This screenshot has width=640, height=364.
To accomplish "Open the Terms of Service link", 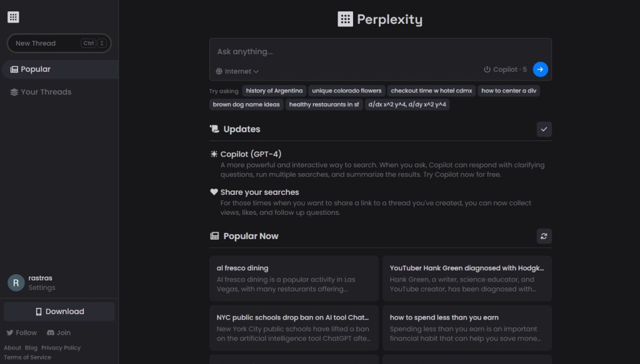I will pyautogui.click(x=27, y=357).
